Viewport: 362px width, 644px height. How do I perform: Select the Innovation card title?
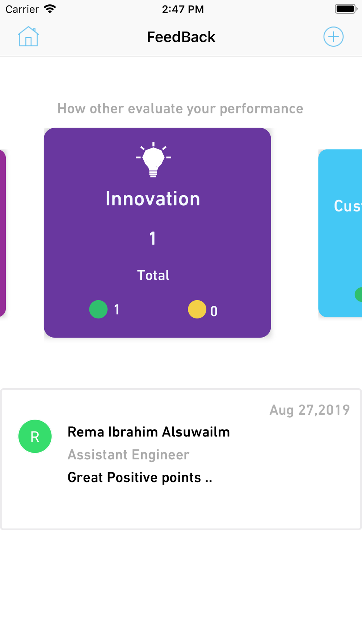point(153,199)
